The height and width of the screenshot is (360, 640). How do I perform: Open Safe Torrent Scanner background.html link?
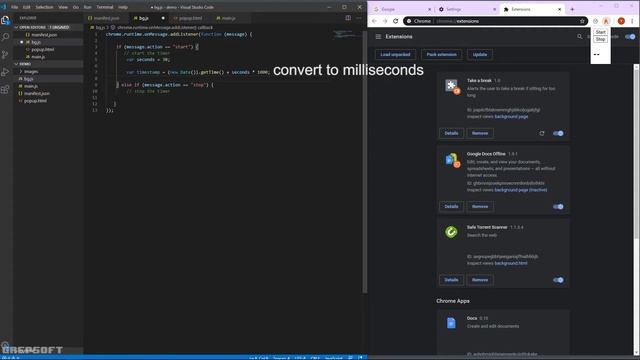pyautogui.click(x=511, y=264)
